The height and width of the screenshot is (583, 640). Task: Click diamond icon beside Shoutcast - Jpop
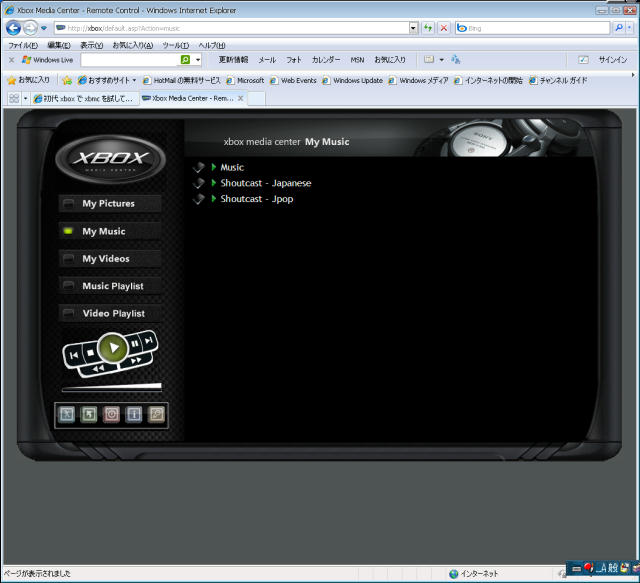tap(199, 199)
